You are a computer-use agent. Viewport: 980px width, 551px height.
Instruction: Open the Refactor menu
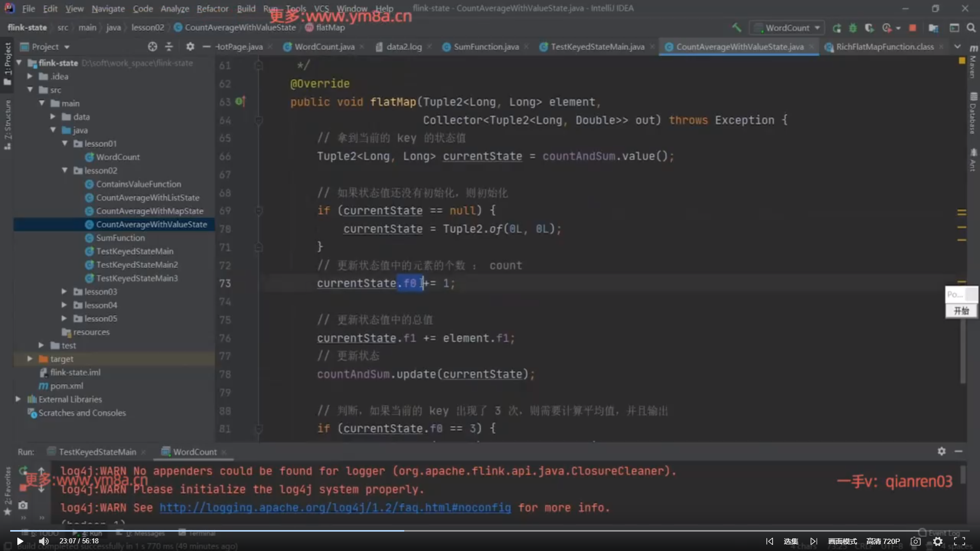point(212,9)
